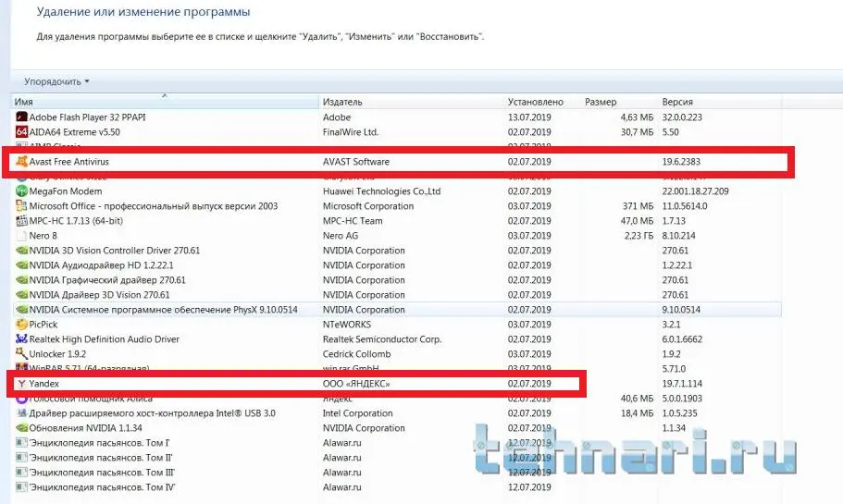Select Microsoft Office профессиональный выпуск 2003
Screen dimensions: 843x504
[154, 206]
